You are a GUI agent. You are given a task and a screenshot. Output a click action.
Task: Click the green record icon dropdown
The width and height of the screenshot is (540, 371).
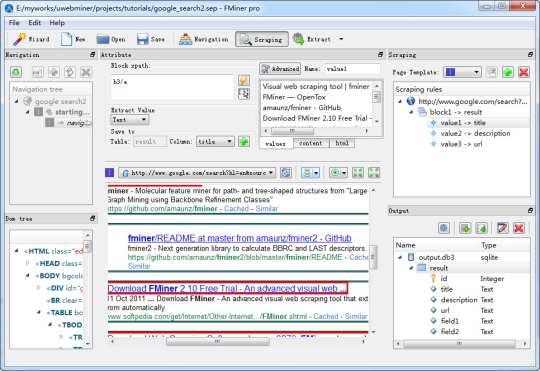tap(338, 173)
